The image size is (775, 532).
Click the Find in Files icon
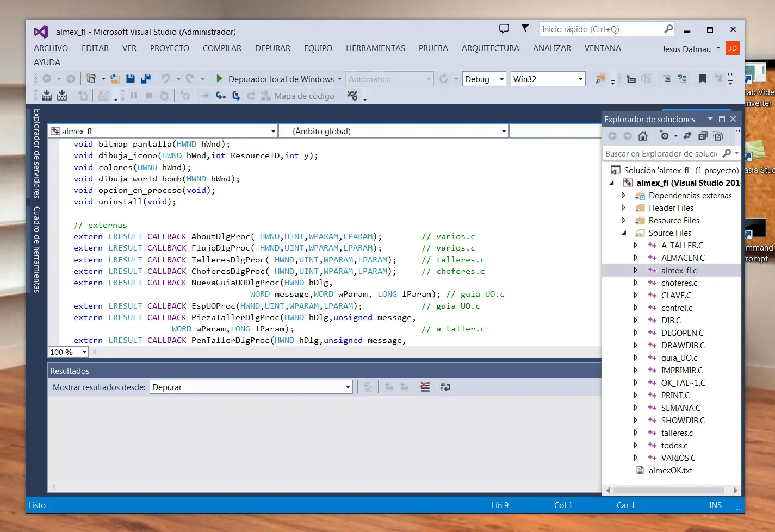tap(600, 79)
